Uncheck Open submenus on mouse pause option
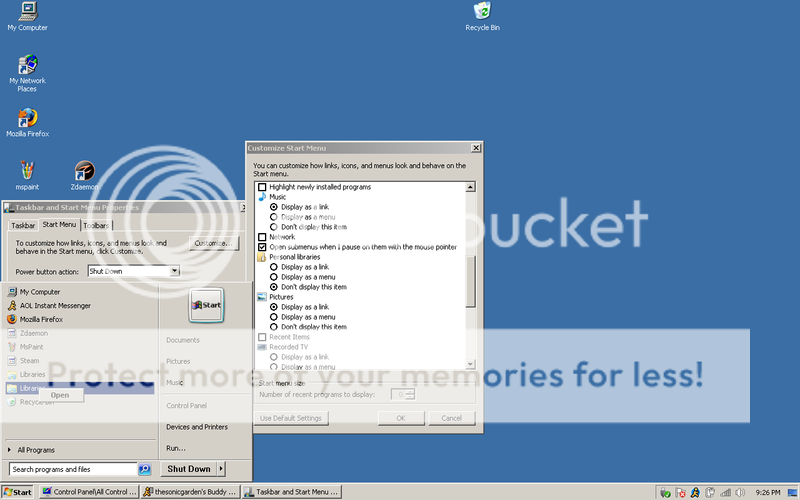 pyautogui.click(x=263, y=247)
